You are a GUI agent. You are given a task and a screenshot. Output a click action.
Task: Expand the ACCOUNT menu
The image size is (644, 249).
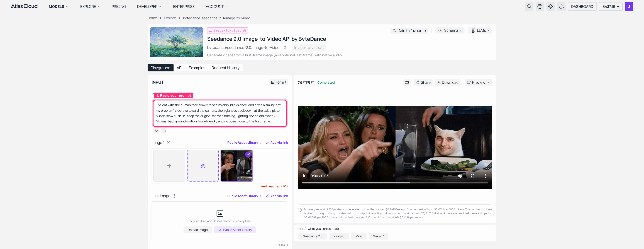coord(216,6)
